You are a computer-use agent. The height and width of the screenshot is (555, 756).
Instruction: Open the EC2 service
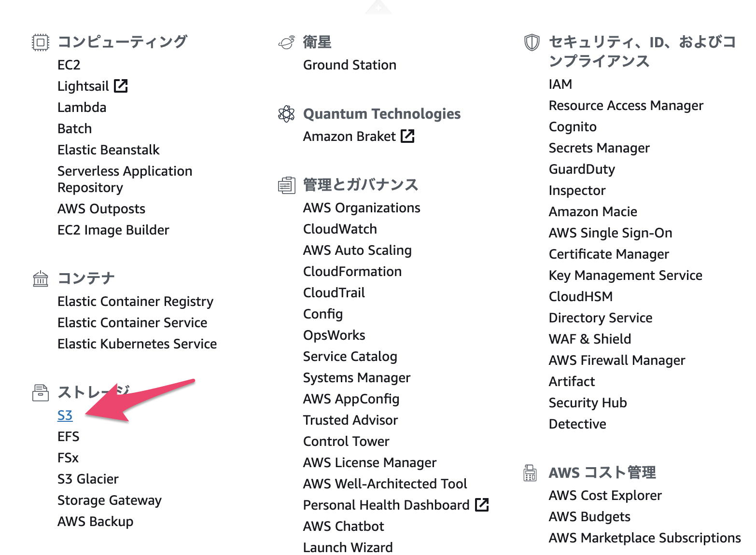pos(69,65)
